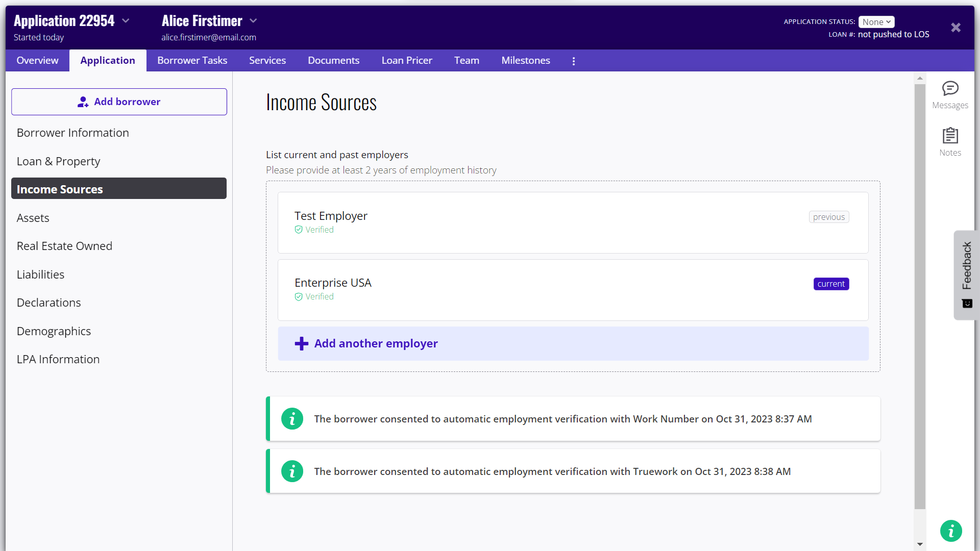Click the Truework consent info icon
The height and width of the screenshot is (551, 980).
point(292,471)
